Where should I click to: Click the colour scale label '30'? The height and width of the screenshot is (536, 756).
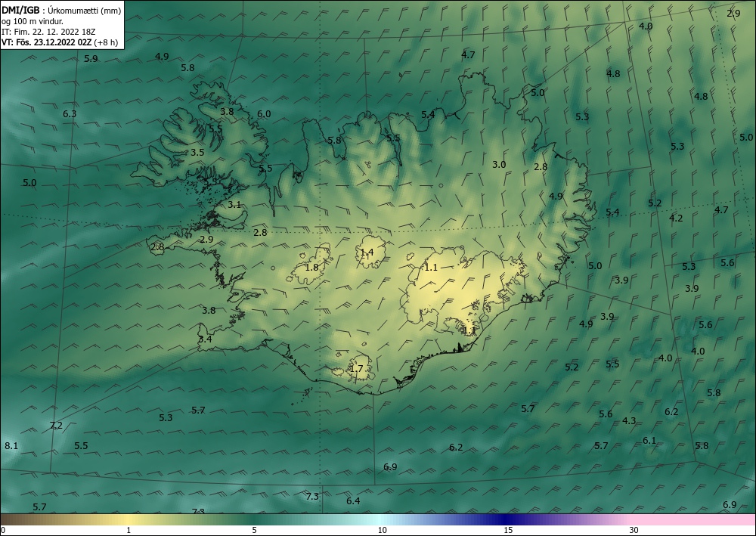point(634,530)
